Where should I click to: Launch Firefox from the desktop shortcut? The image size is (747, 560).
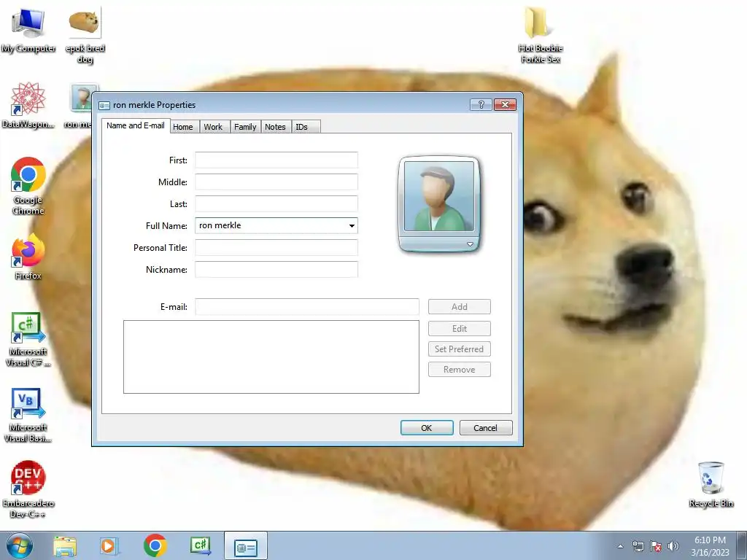click(28, 257)
